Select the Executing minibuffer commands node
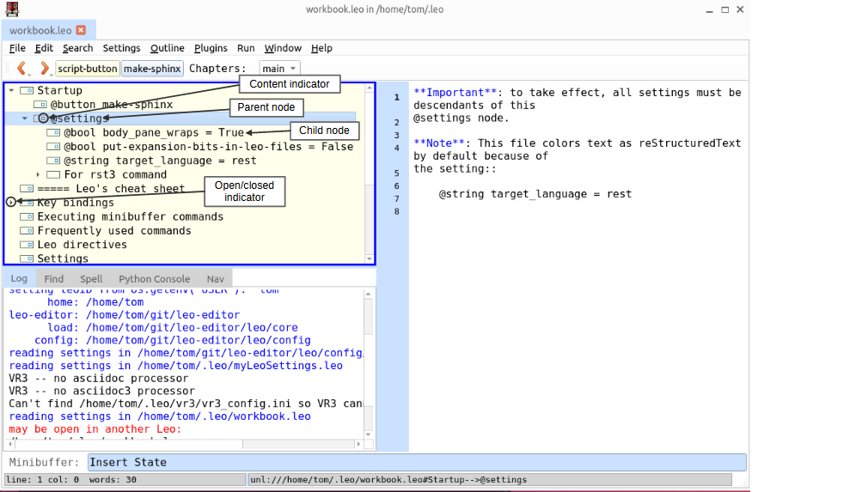 point(130,216)
